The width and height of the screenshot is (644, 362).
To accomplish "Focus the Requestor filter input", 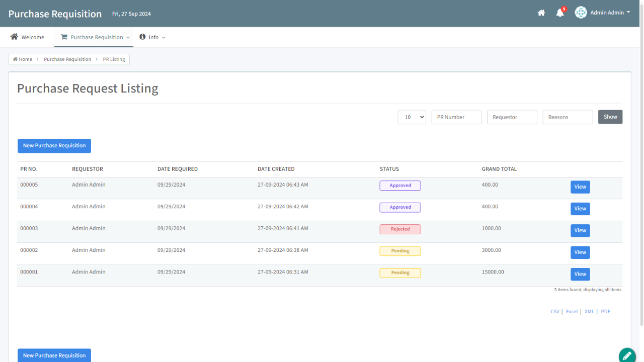I will click(x=512, y=117).
